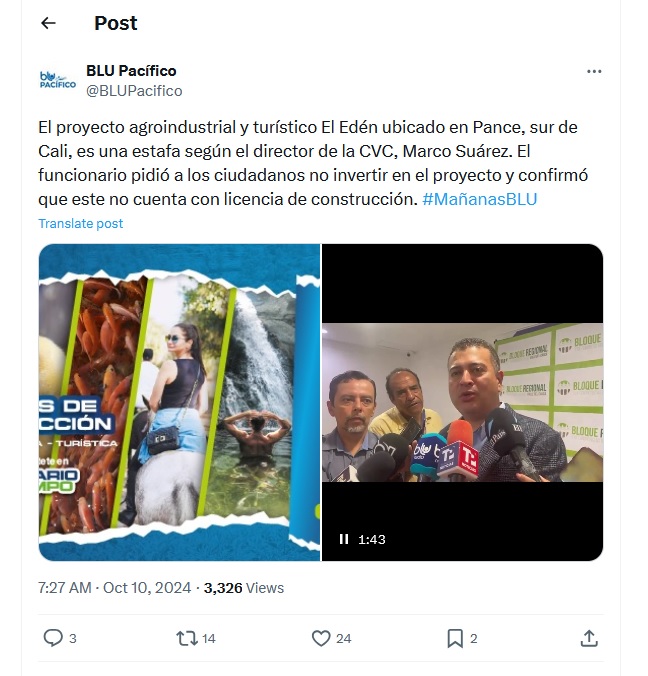Viewport: 648px width, 676px height.
Task: Bookmark this post with the bookmark icon
Action: 455,638
